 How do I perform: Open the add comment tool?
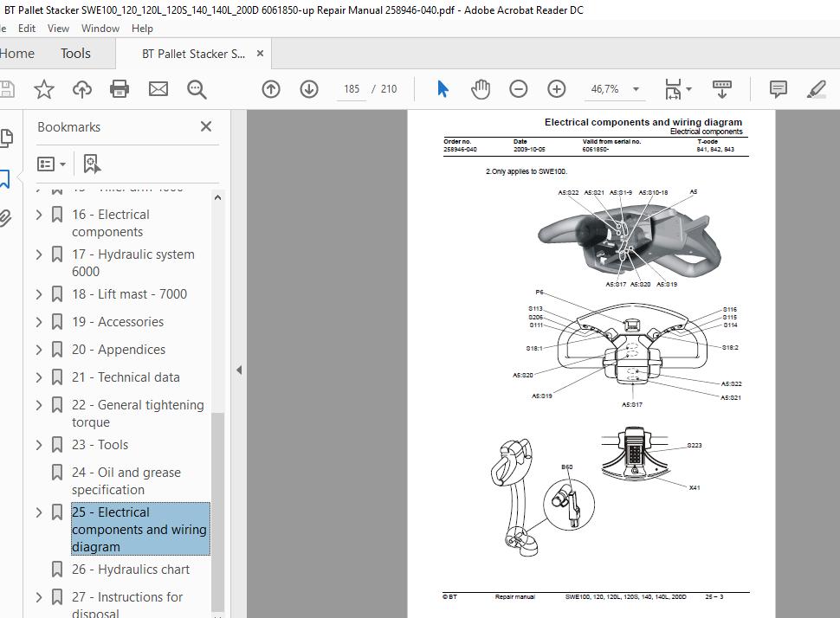(x=778, y=89)
